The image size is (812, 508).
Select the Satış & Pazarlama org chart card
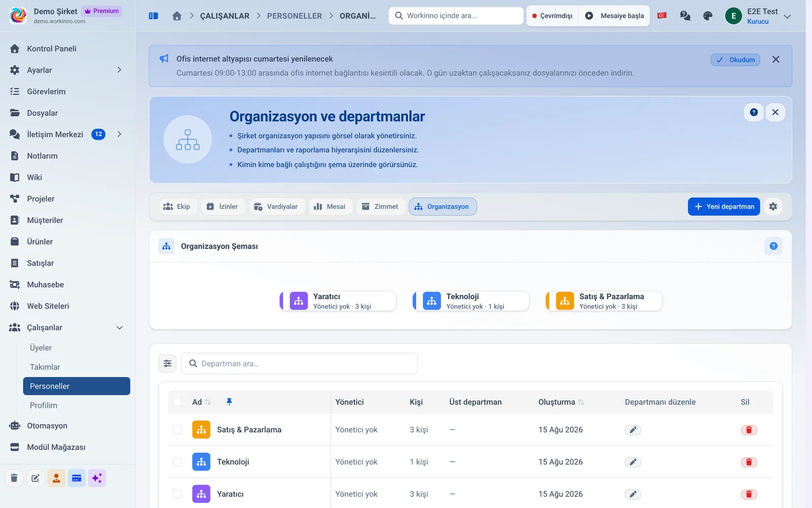coord(604,301)
